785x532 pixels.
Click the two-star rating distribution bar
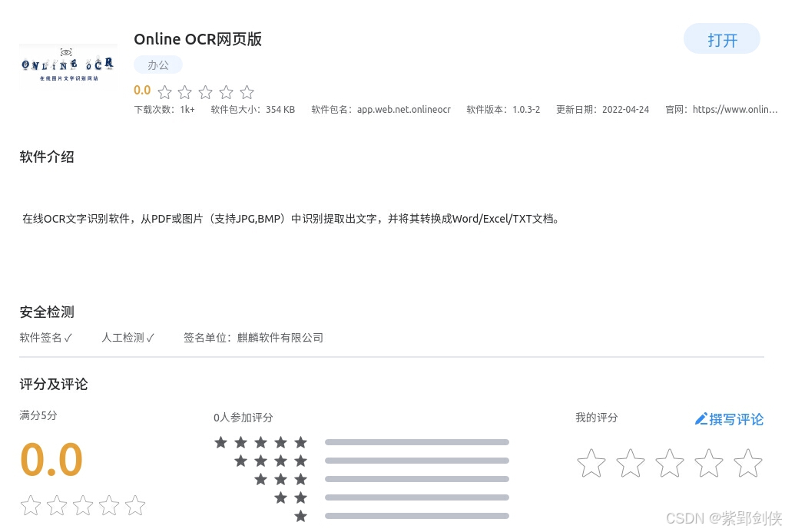point(417,497)
